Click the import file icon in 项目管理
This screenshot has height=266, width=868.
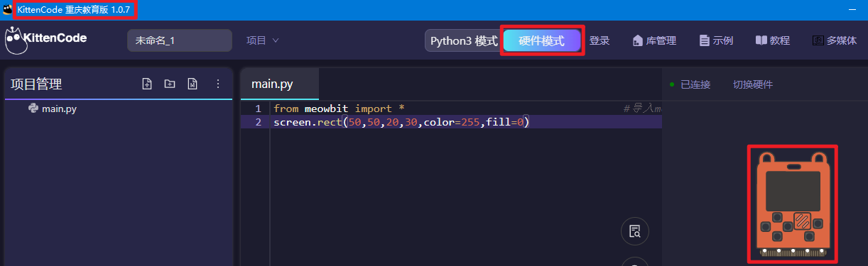pos(192,84)
